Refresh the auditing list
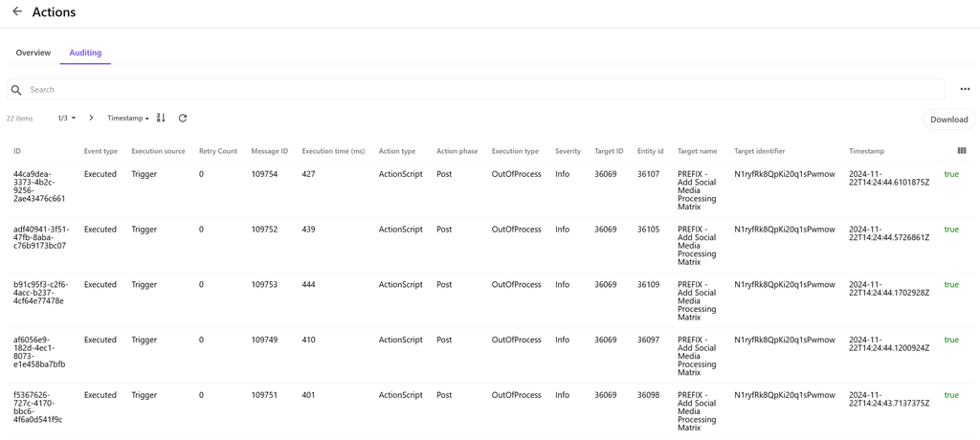The height and width of the screenshot is (440, 980). (x=183, y=119)
